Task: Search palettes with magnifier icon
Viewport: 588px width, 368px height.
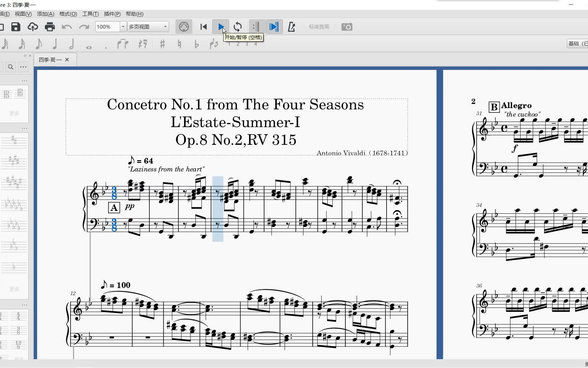Action: 11,67
